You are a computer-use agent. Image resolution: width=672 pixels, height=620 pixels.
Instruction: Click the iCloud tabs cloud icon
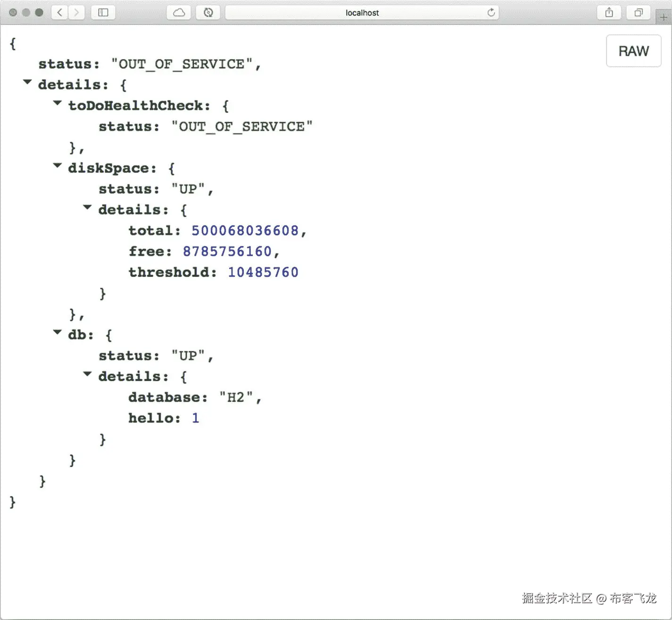pos(178,13)
